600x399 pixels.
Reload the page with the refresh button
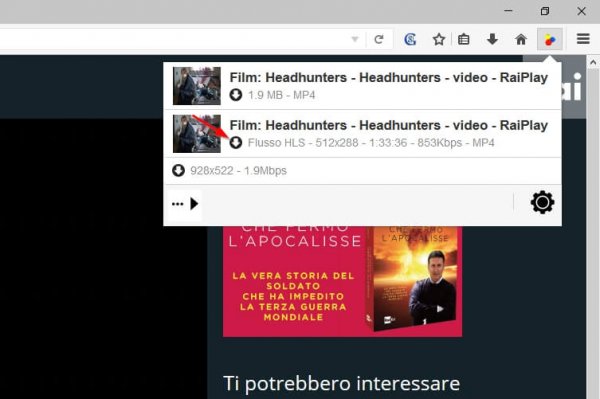click(x=379, y=39)
